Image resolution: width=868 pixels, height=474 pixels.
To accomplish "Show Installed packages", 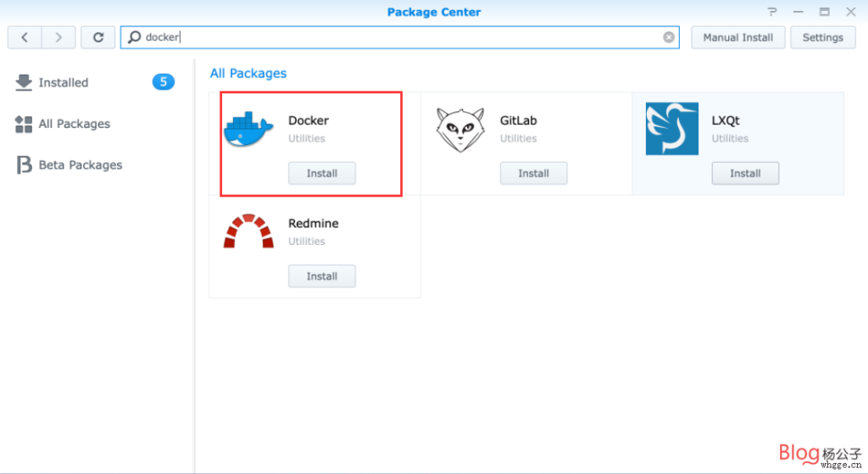I will [x=63, y=82].
